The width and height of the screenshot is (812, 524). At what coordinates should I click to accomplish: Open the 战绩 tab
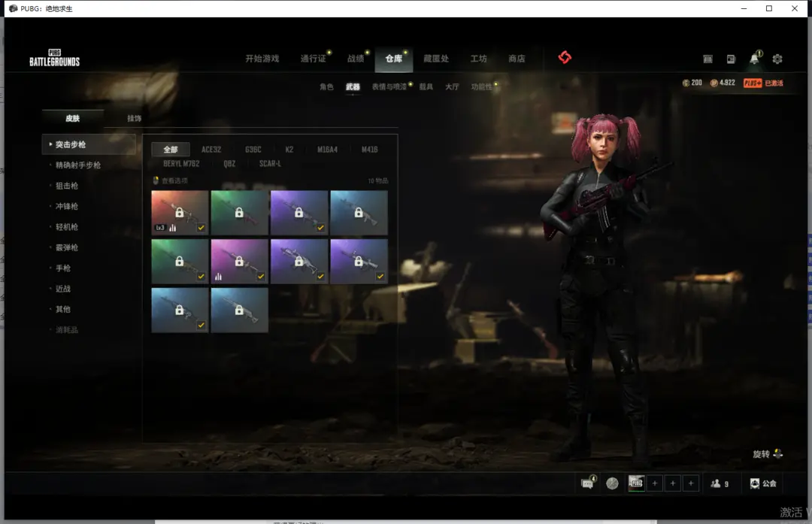[x=356, y=59]
